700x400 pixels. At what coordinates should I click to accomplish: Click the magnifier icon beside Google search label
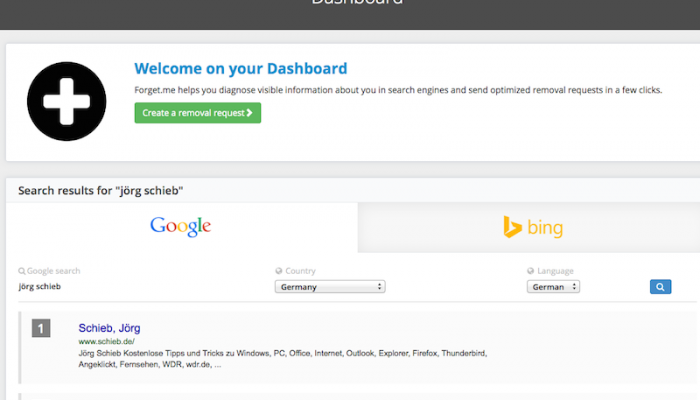click(21, 271)
